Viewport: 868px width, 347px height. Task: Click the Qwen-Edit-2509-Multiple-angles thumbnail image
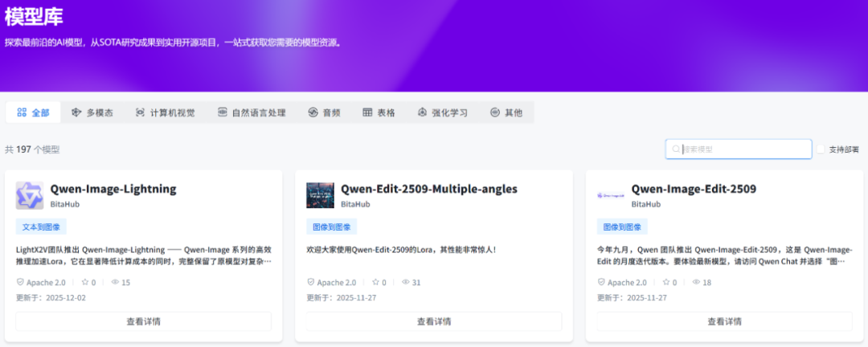pyautogui.click(x=320, y=195)
